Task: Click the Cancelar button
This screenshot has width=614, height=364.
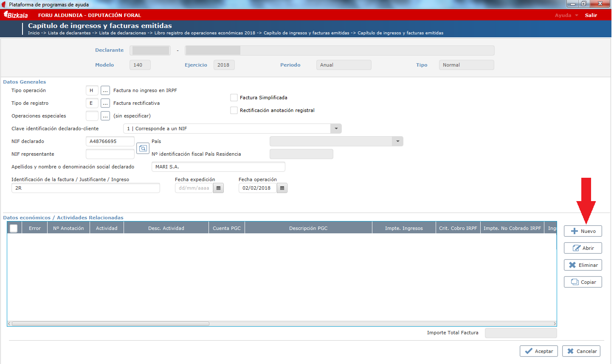Action: point(581,351)
